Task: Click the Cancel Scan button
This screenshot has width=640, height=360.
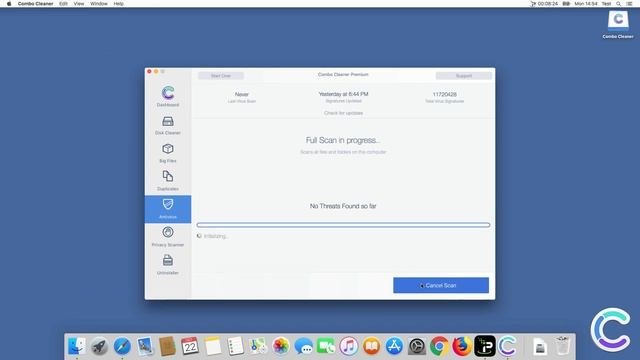Action: tap(441, 285)
